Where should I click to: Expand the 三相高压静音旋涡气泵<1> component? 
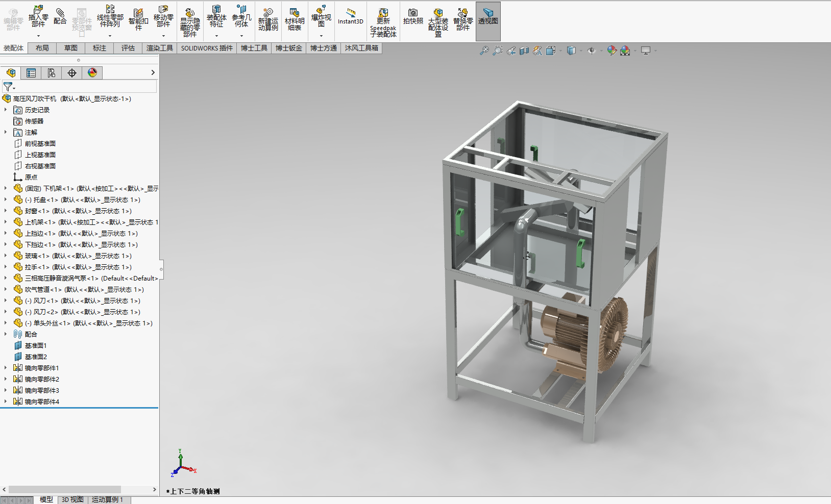[x=6, y=278]
